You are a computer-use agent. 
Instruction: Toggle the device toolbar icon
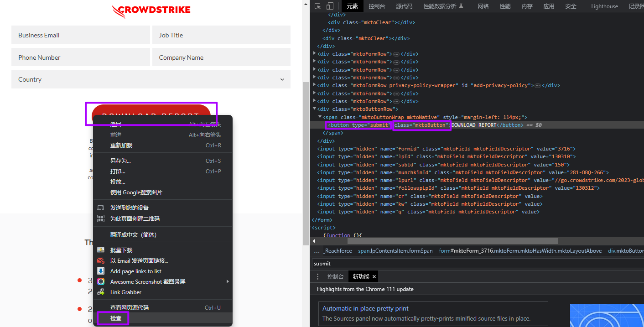click(330, 6)
